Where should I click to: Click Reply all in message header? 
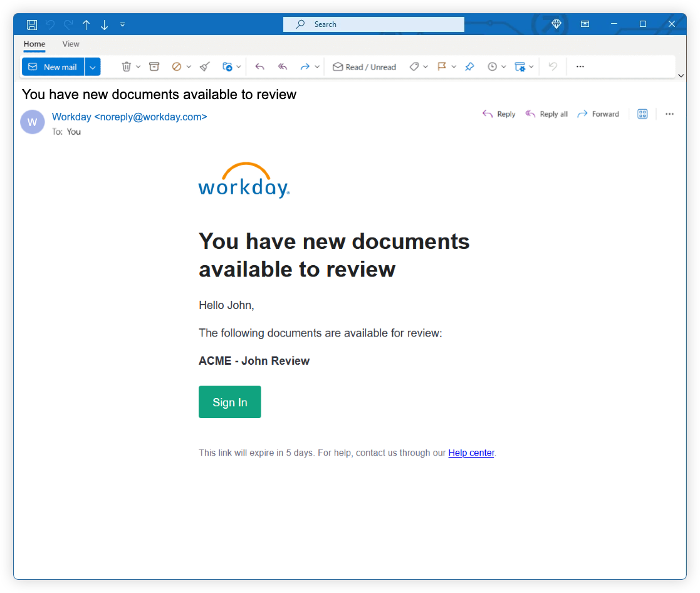tap(546, 114)
